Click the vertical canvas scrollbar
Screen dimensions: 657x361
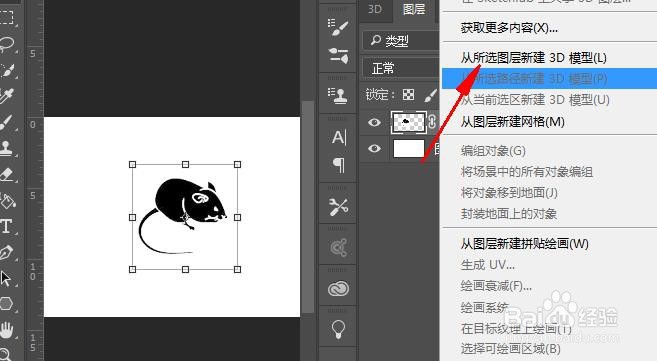click(308, 207)
